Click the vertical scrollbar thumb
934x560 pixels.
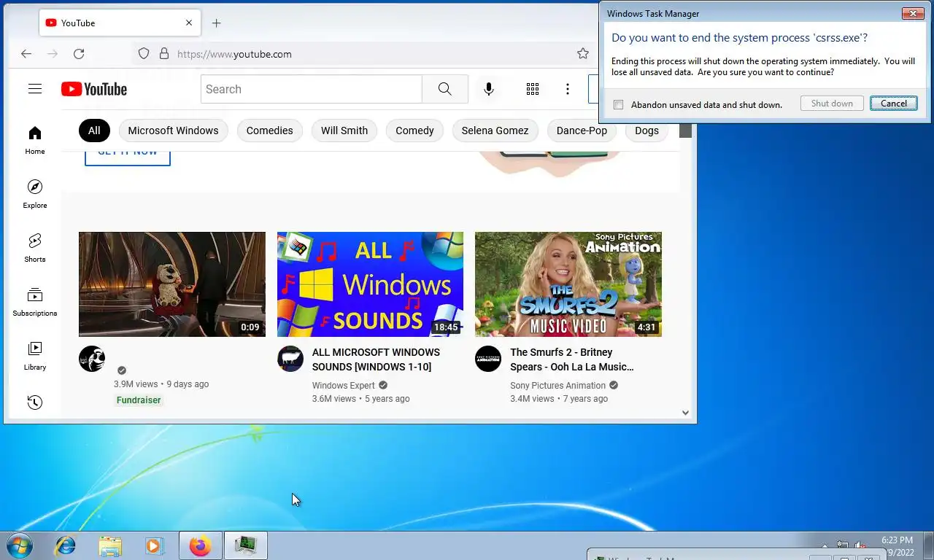tap(685, 130)
